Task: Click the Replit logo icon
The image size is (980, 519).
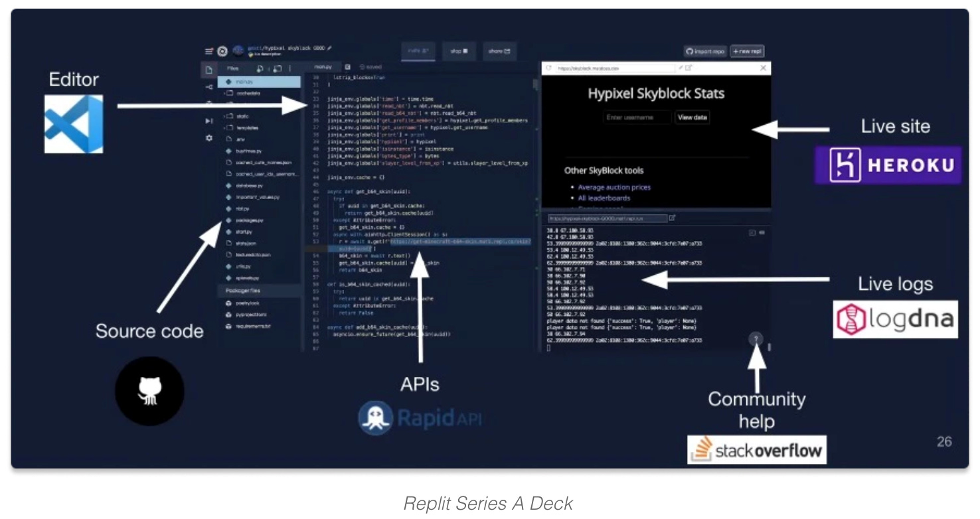Action: [x=222, y=51]
